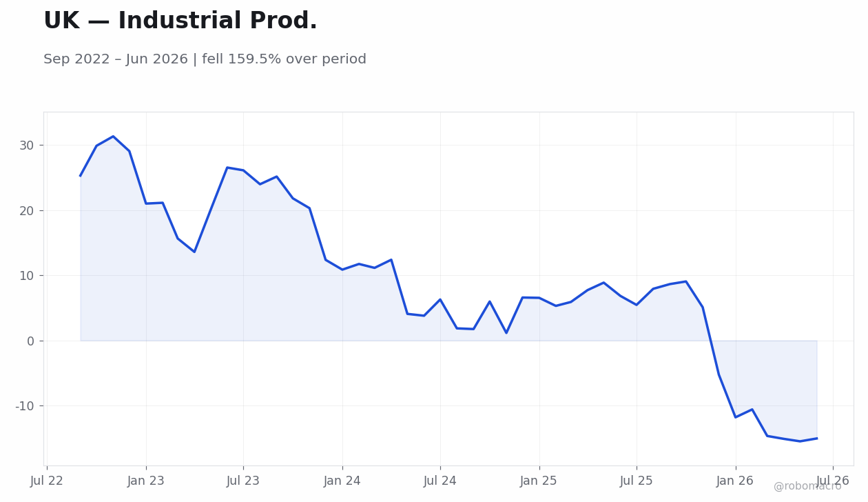
Task: Click the Jul 25 x-axis label
Action: (637, 481)
